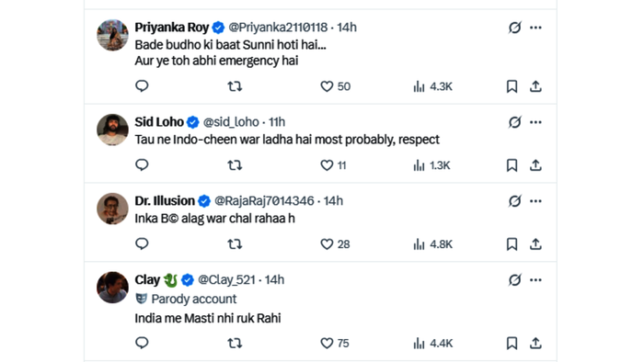This screenshot has height=362, width=644.
Task: Open Dr. Illusion's profile picture
Action: click(112, 209)
